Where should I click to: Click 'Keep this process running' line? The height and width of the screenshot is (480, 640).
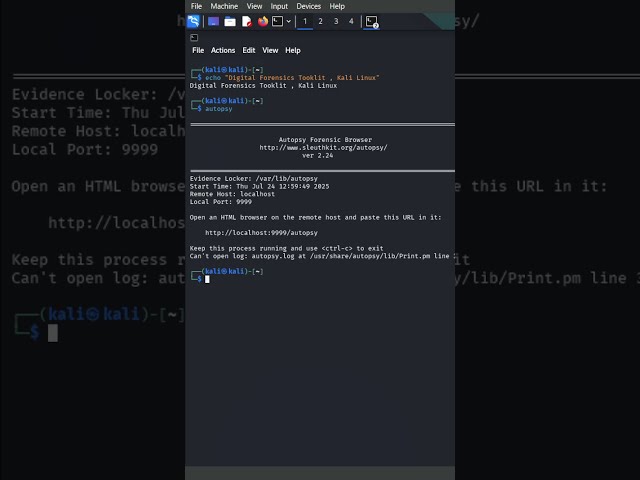pyautogui.click(x=286, y=248)
